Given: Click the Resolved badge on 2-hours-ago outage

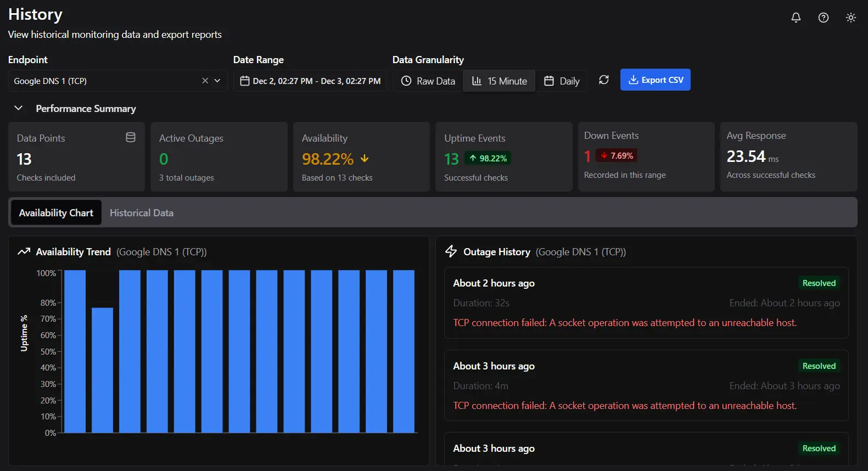Looking at the screenshot, I should 819,283.
